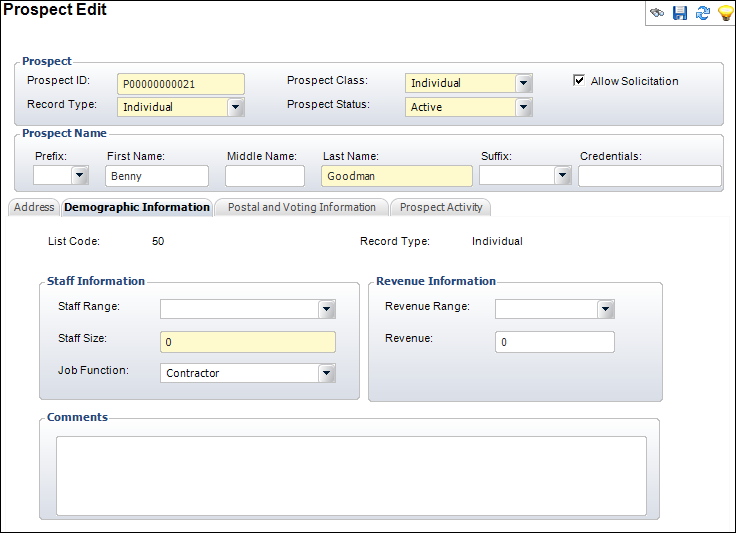Open help via the lightbulb icon
This screenshot has width=736, height=533.
726,13
